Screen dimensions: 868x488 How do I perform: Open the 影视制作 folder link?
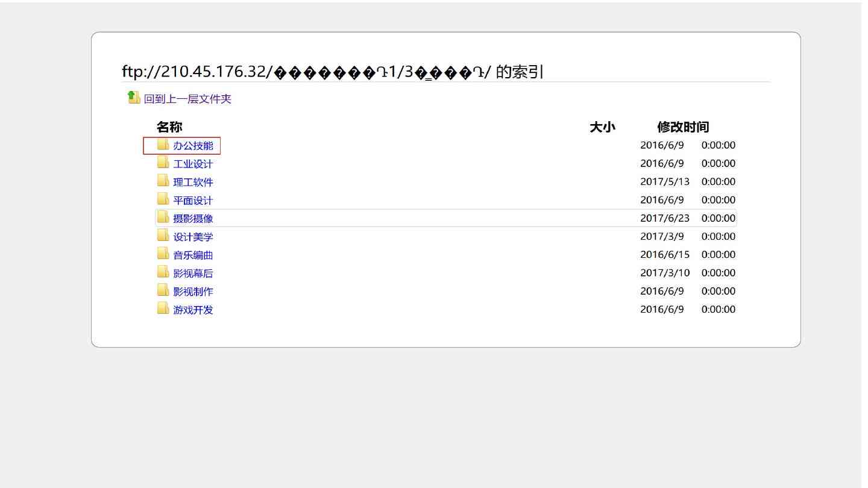point(193,292)
